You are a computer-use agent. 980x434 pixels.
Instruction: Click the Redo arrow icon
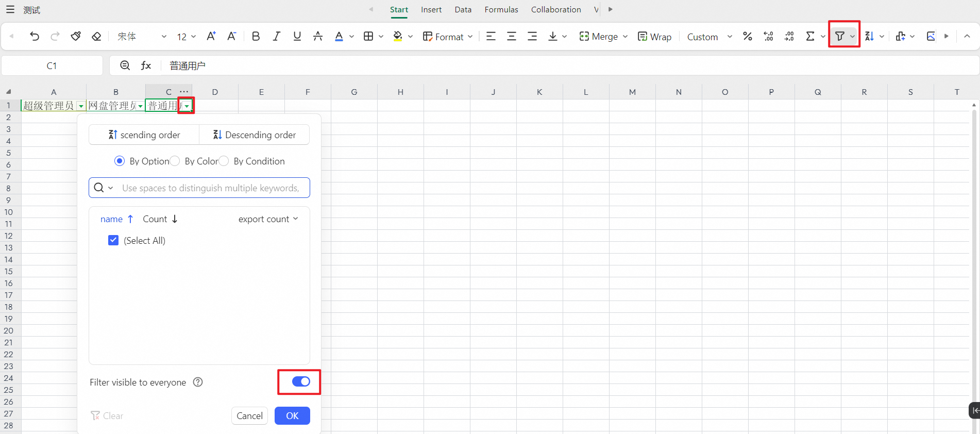[x=55, y=36]
